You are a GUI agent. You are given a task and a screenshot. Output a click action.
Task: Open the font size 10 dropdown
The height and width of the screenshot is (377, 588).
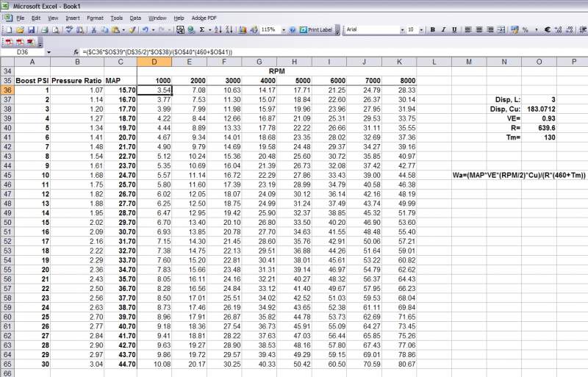tap(421, 30)
